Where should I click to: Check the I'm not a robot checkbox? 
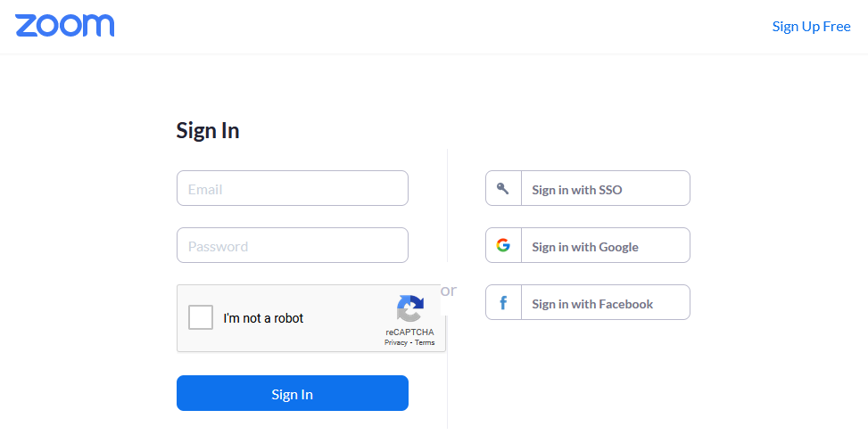201,317
